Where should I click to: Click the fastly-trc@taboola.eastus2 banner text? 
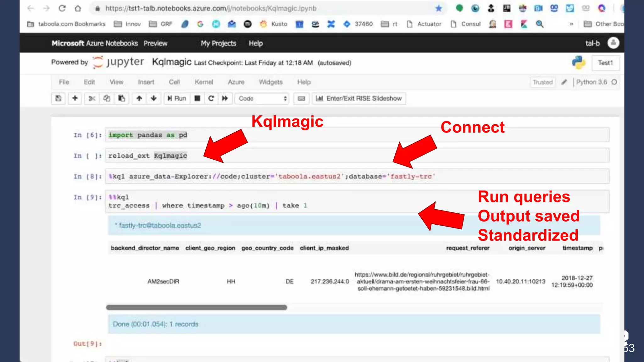click(x=160, y=225)
